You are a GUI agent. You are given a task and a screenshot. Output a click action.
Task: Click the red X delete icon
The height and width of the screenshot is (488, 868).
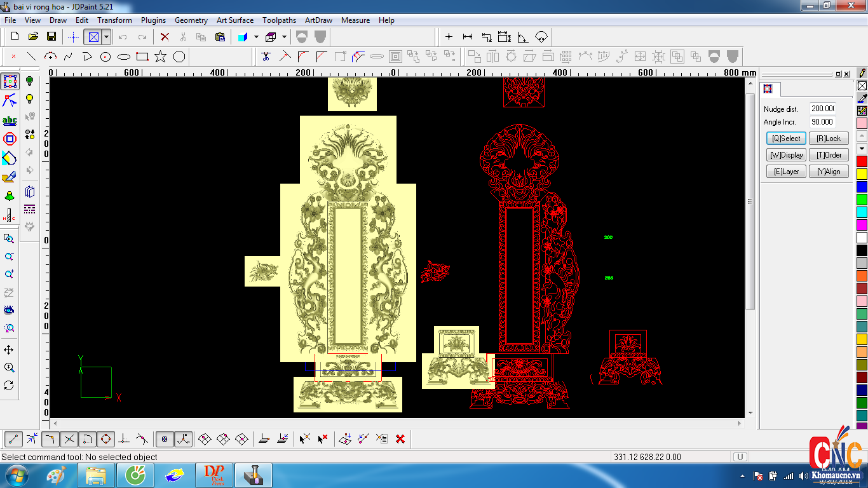[x=165, y=37]
